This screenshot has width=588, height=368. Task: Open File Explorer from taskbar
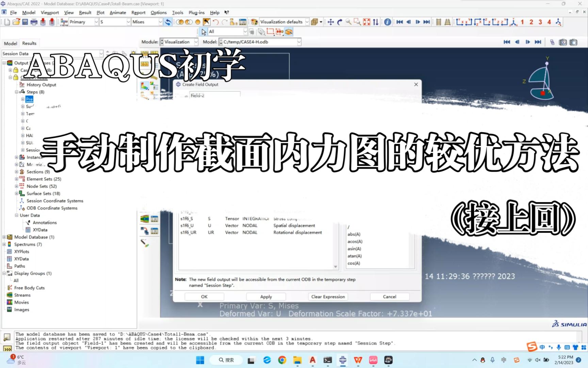click(297, 360)
